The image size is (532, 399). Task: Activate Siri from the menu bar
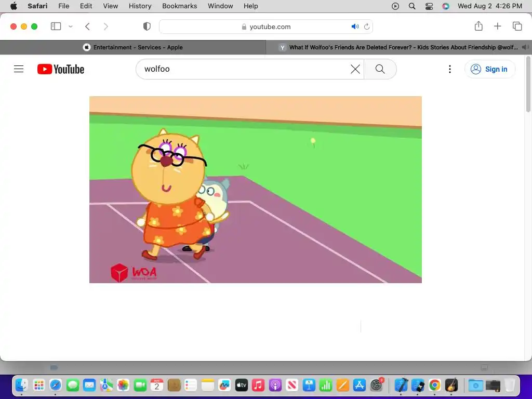pyautogui.click(x=446, y=6)
